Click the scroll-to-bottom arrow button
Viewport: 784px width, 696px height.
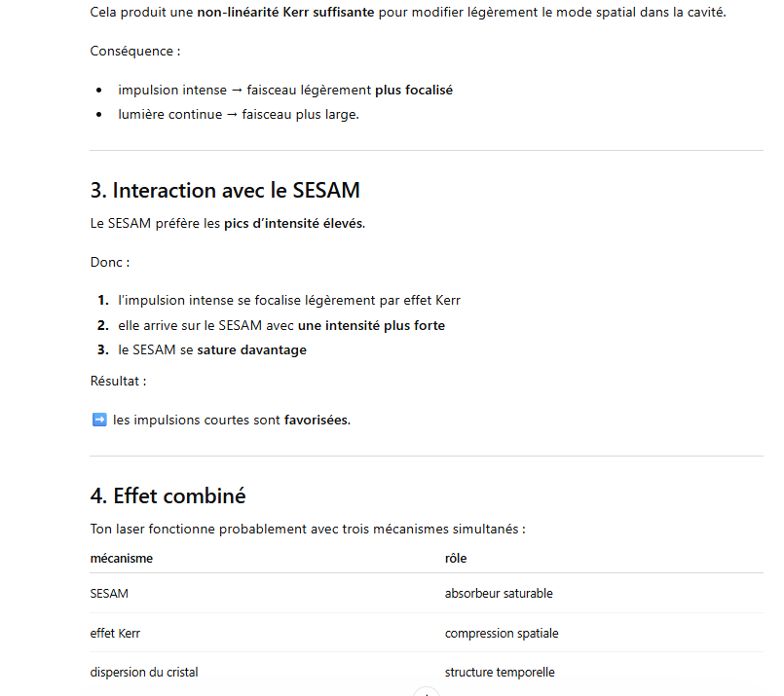(426, 692)
